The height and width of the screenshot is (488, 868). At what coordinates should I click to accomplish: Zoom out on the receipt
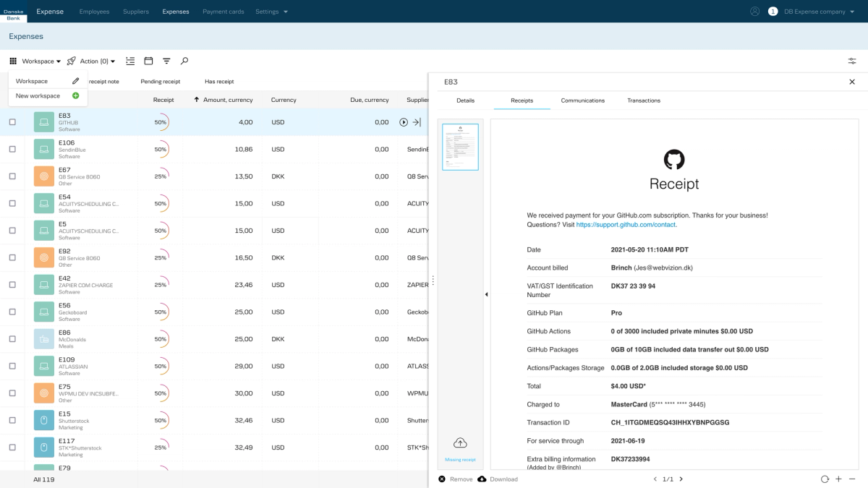852,479
